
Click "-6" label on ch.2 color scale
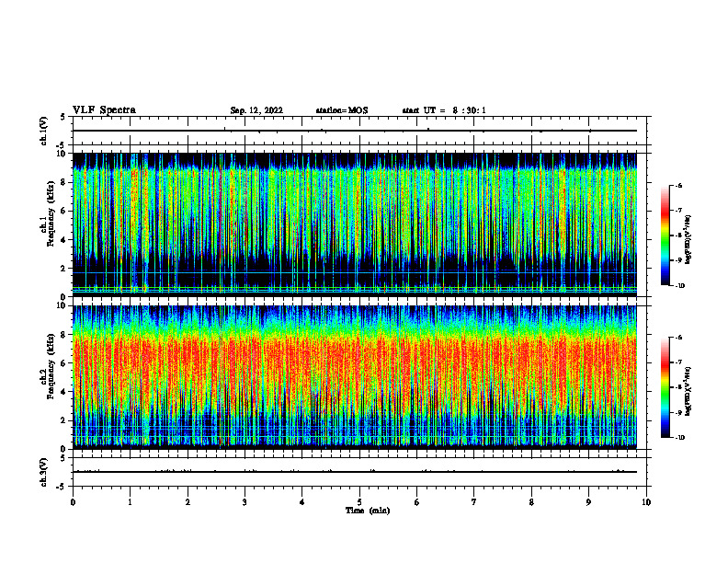(x=679, y=338)
